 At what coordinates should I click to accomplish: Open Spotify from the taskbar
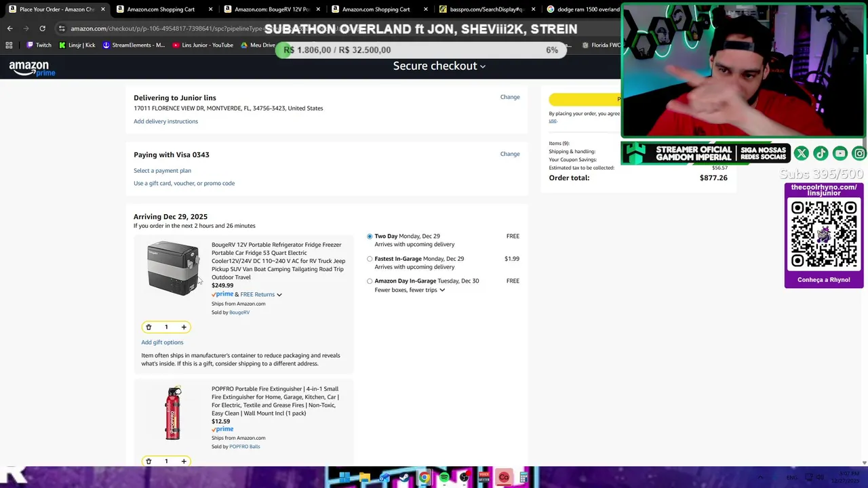tap(444, 478)
